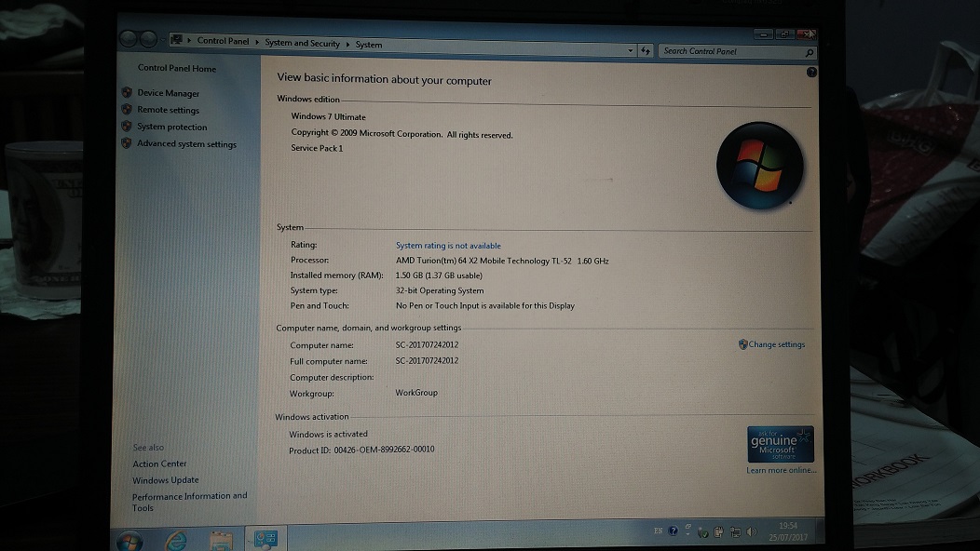This screenshot has height=551, width=980.
Task: Click the volume speaker tray icon
Action: 752,532
